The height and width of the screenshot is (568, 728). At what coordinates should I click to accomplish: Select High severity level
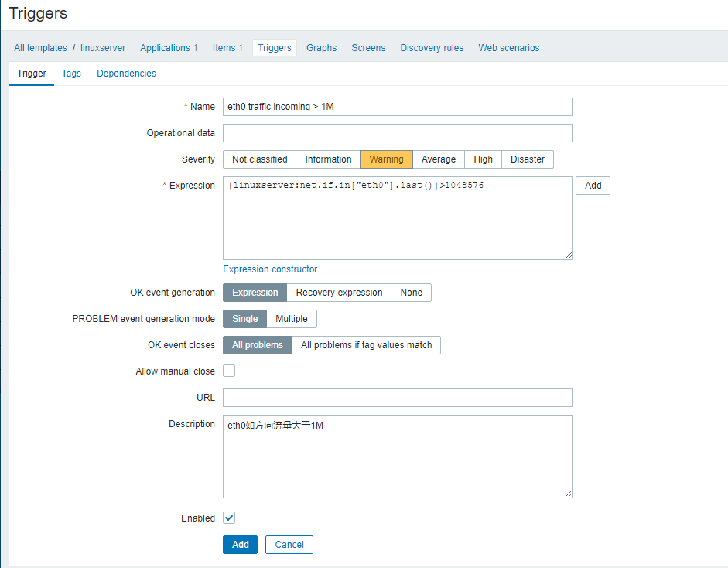point(483,159)
